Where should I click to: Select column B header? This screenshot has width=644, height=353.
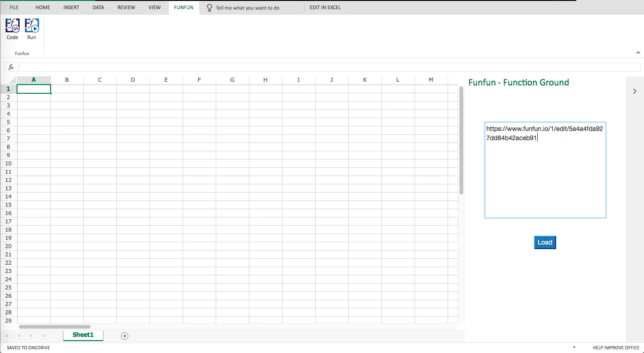click(x=67, y=80)
